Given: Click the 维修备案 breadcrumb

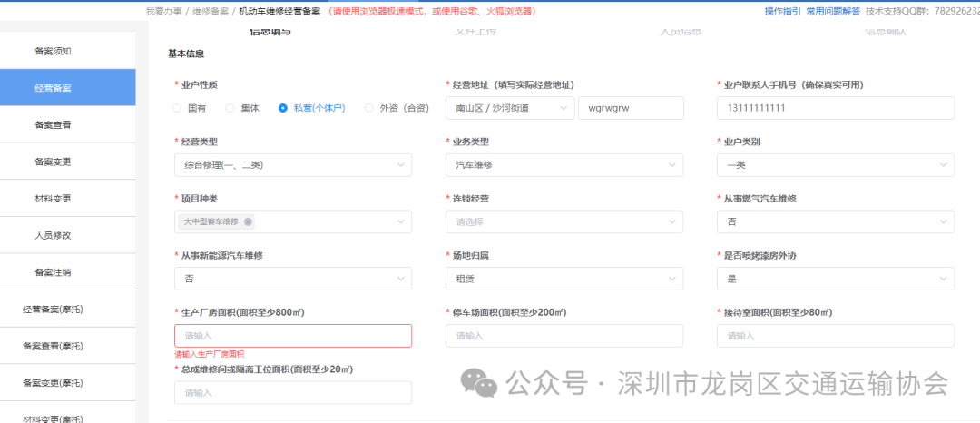Looking at the screenshot, I should pyautogui.click(x=210, y=11).
